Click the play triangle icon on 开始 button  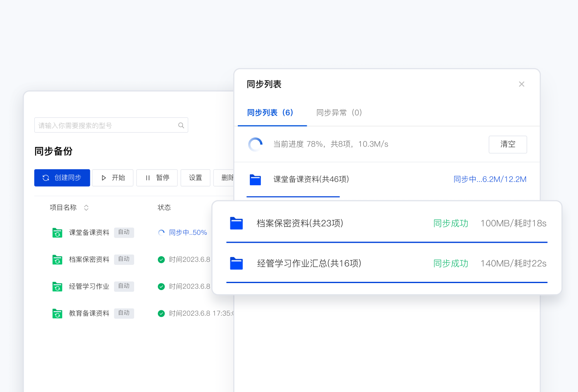(x=104, y=177)
